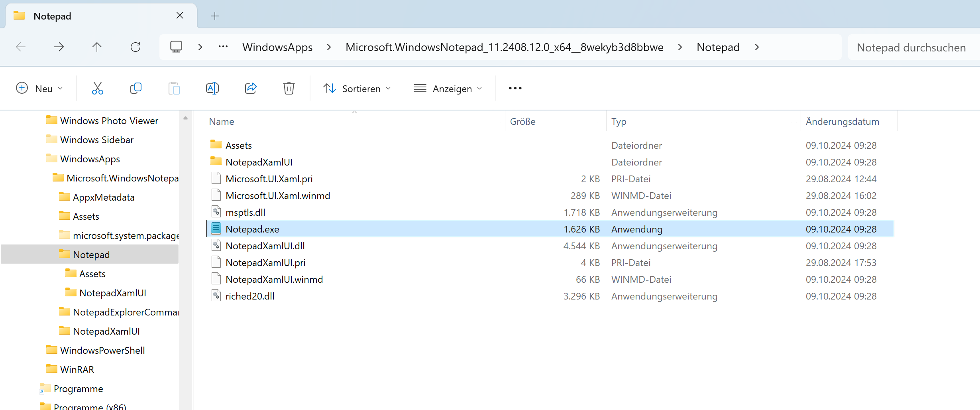Click the riched20.dll file icon

point(216,296)
